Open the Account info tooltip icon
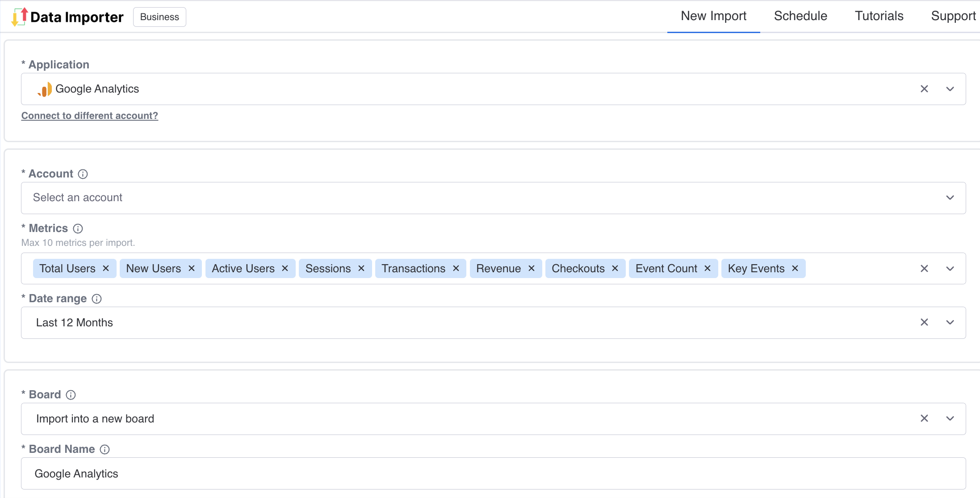This screenshot has height=498, width=980. click(x=83, y=174)
